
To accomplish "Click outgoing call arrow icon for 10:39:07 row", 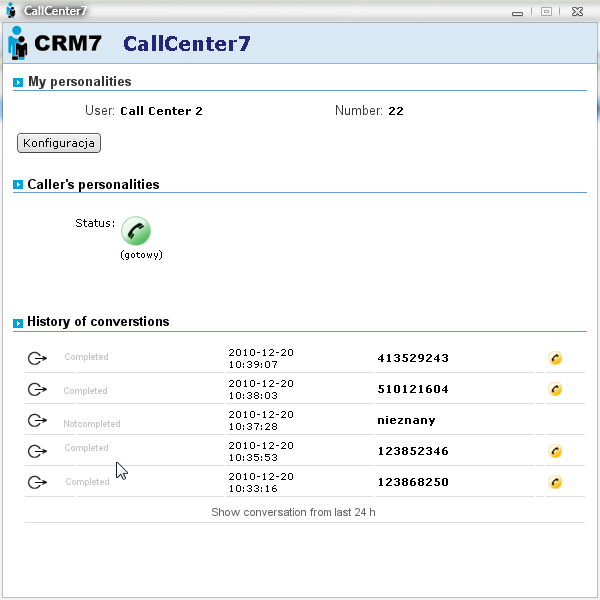I will [x=37, y=359].
